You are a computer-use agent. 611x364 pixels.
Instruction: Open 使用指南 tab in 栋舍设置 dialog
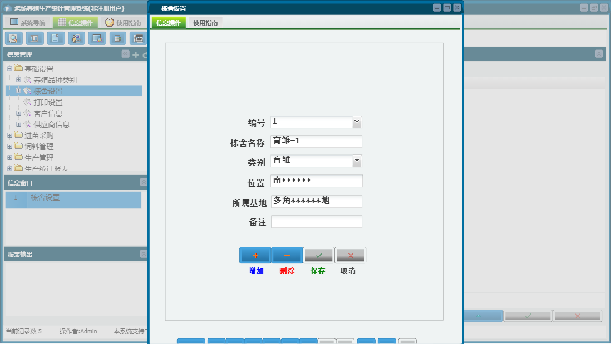(x=205, y=23)
